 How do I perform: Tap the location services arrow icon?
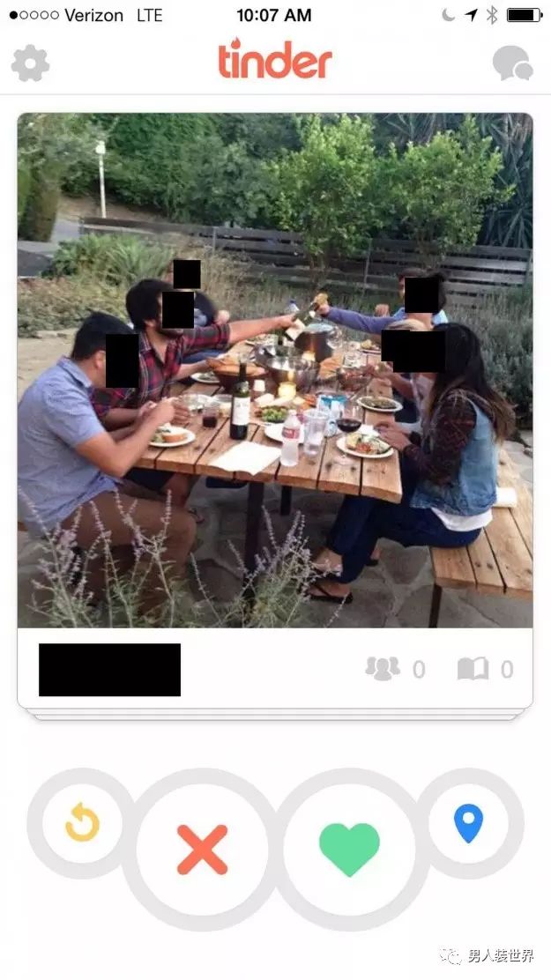471,15
